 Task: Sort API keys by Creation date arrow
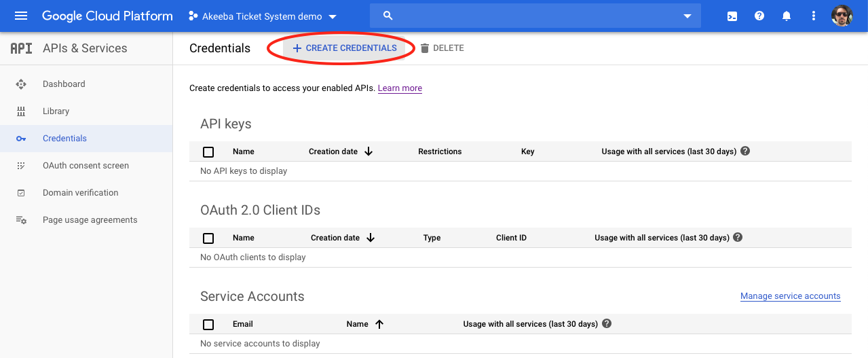coord(369,151)
